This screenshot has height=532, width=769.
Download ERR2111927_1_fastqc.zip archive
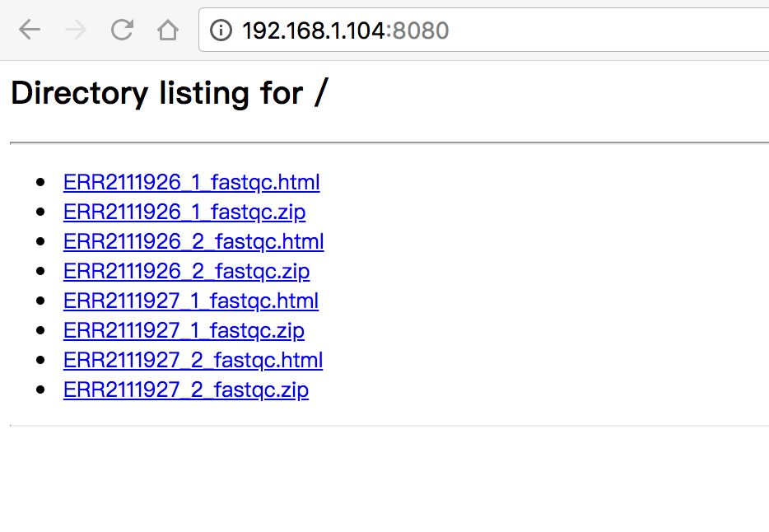184,330
